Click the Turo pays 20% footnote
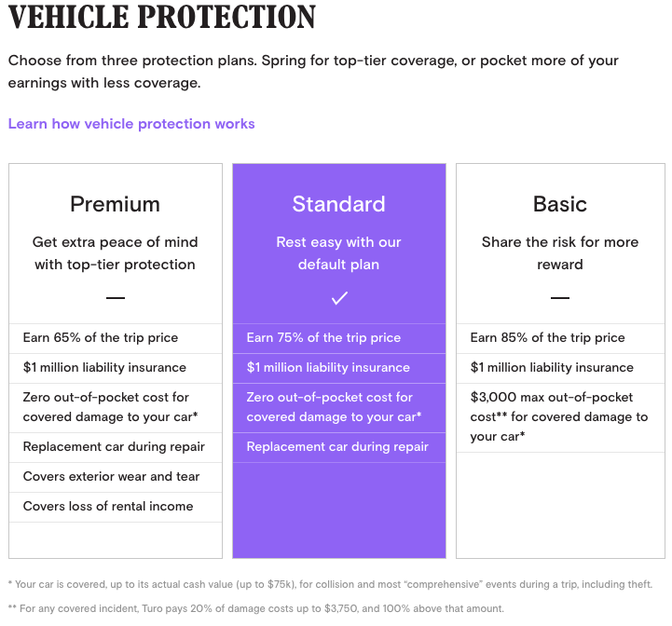 point(256,608)
